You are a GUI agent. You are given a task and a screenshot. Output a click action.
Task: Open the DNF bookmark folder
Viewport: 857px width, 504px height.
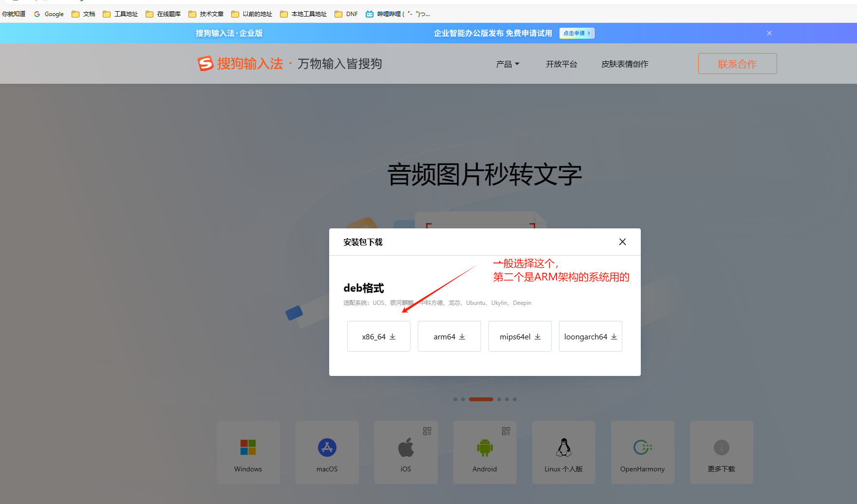346,14
